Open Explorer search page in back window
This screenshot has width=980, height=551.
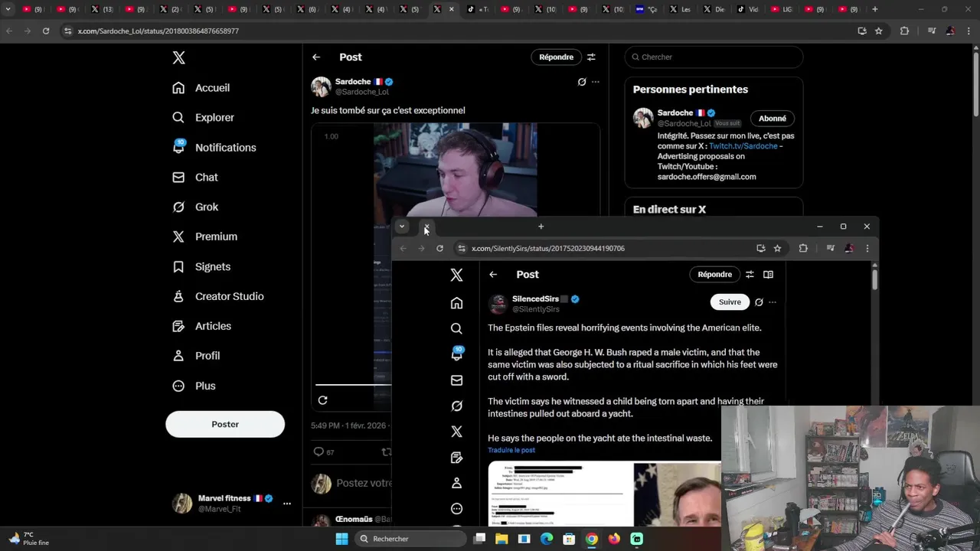[x=204, y=118]
